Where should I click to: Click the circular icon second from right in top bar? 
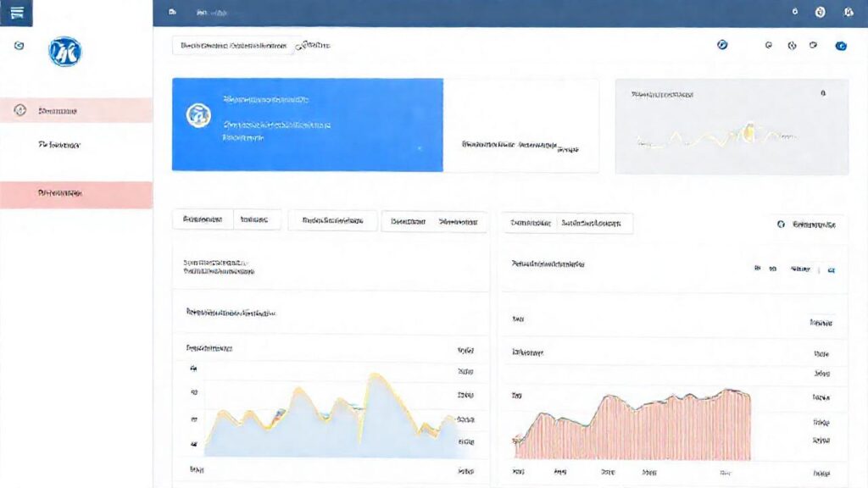pos(820,12)
